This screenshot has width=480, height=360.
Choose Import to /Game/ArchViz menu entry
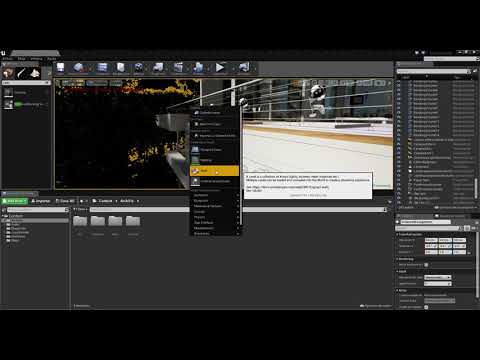tap(214, 136)
